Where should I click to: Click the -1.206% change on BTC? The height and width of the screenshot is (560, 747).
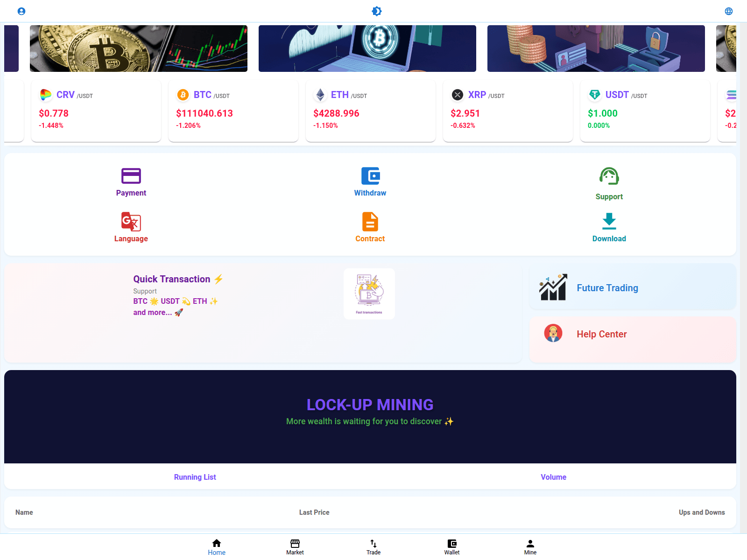coord(189,126)
